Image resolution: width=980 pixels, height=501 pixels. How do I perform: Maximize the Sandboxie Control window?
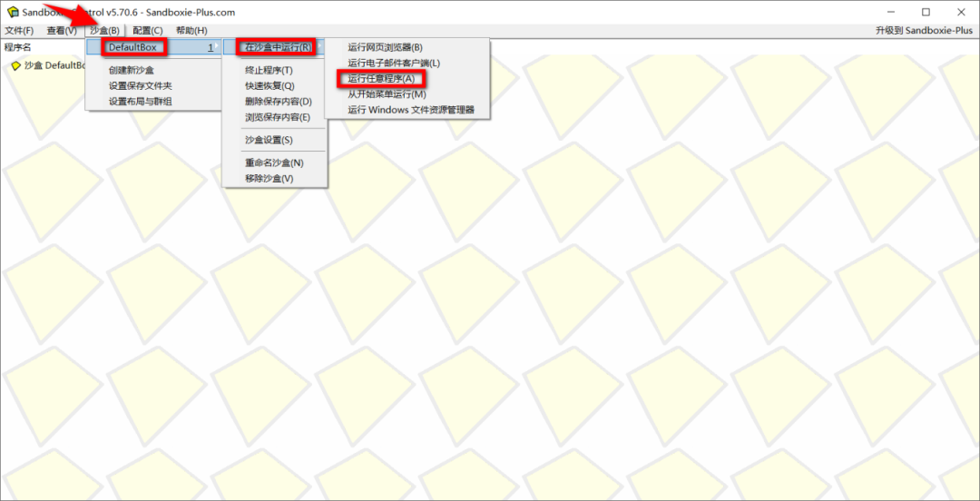926,12
